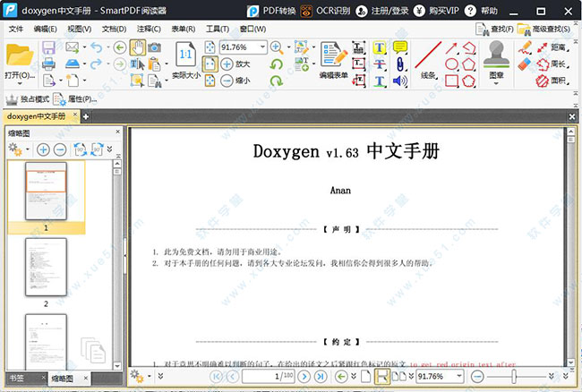Click the bottom zoom slider handle
Screen dimensions: 582x392
click(514, 377)
